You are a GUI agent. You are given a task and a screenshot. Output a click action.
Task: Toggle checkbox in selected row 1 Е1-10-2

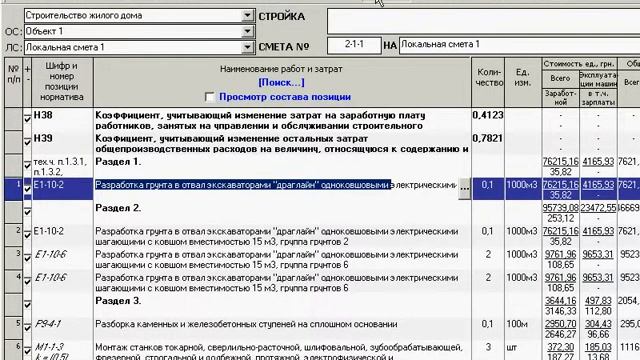(27, 189)
